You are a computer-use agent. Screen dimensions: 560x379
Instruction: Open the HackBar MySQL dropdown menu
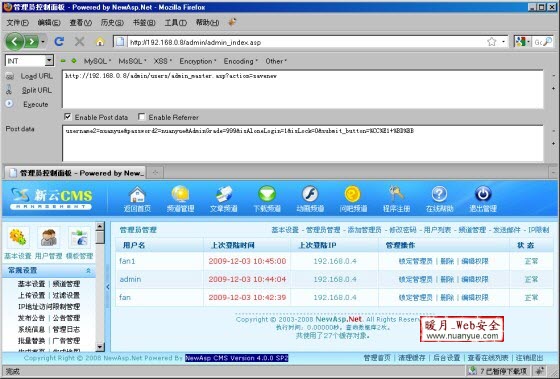click(97, 61)
